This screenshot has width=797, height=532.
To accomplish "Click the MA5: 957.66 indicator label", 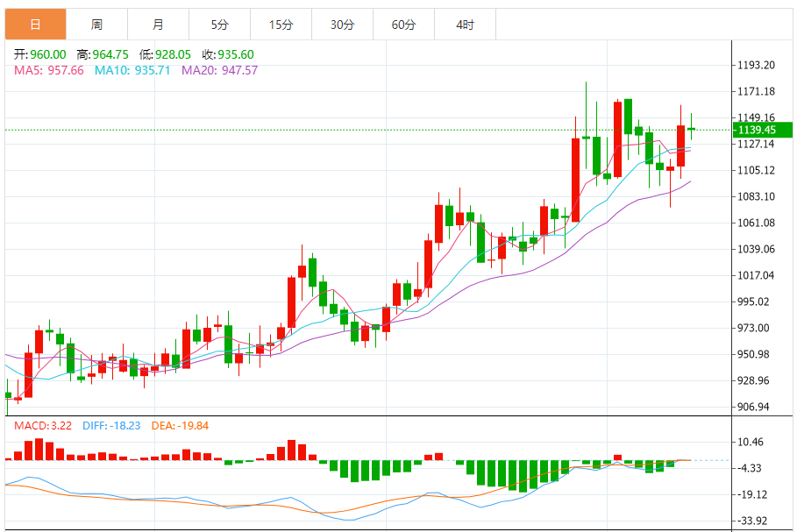I will tap(49, 70).
